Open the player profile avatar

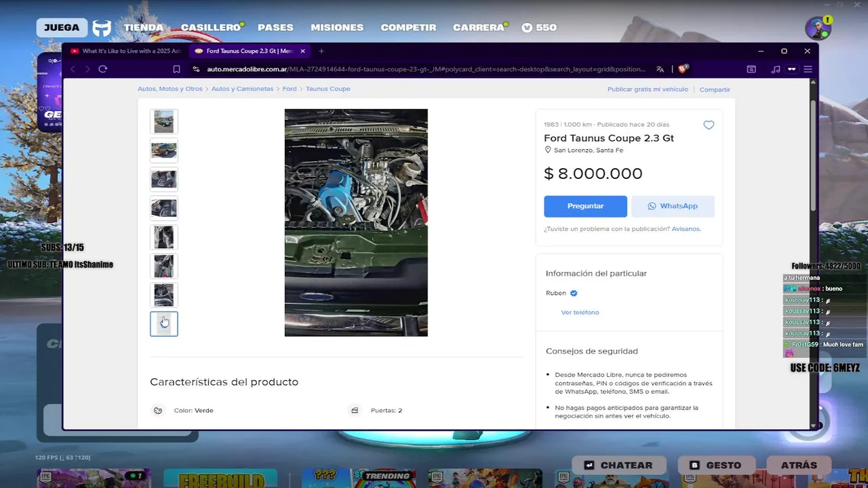817,28
